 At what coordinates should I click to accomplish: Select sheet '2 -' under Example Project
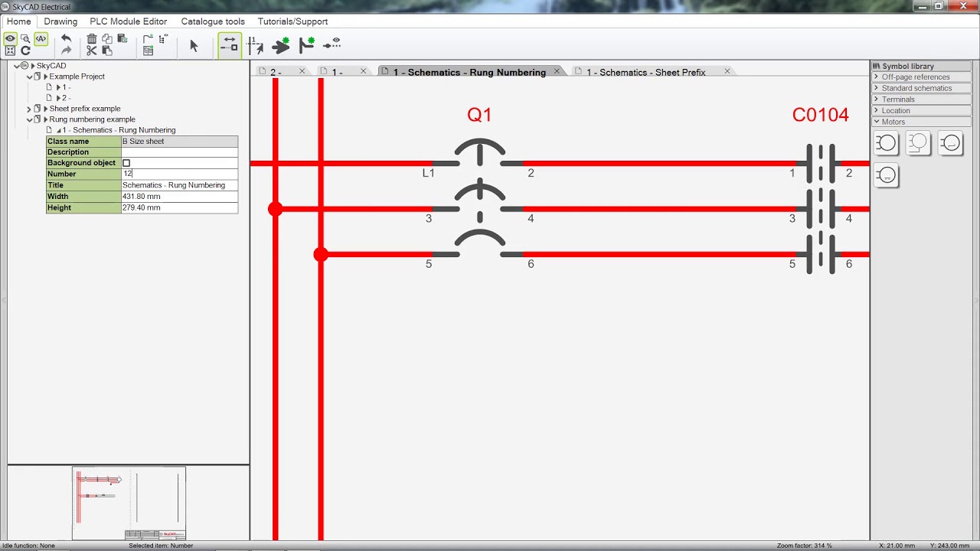pos(66,98)
